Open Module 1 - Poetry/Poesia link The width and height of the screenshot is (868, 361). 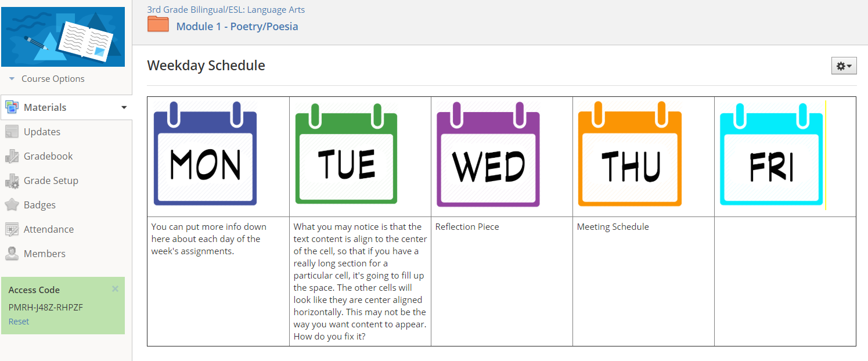(237, 26)
